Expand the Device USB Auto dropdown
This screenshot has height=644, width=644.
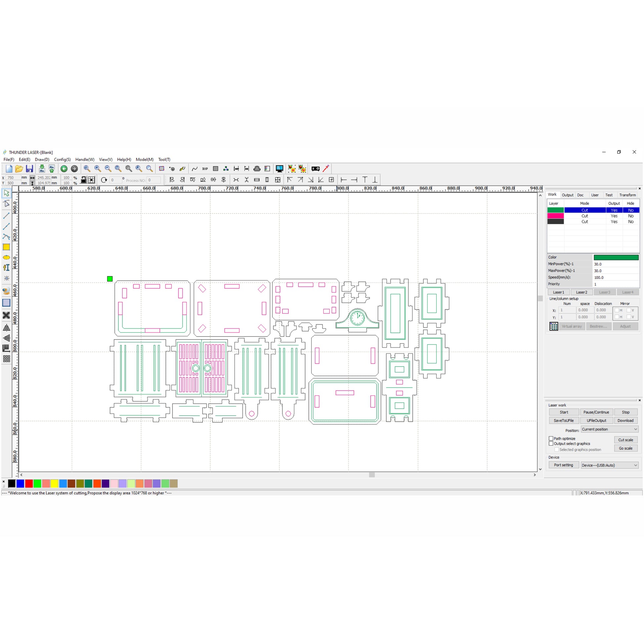click(609, 465)
